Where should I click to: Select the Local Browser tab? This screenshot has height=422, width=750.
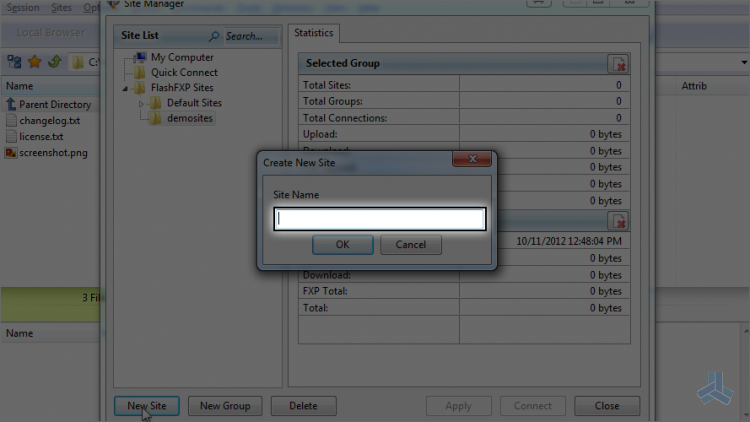click(51, 33)
